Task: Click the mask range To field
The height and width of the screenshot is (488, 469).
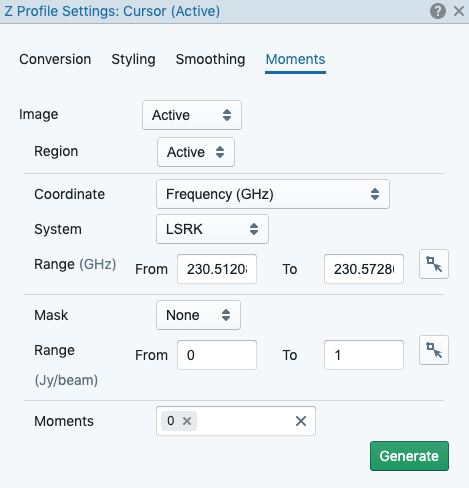Action: (364, 355)
